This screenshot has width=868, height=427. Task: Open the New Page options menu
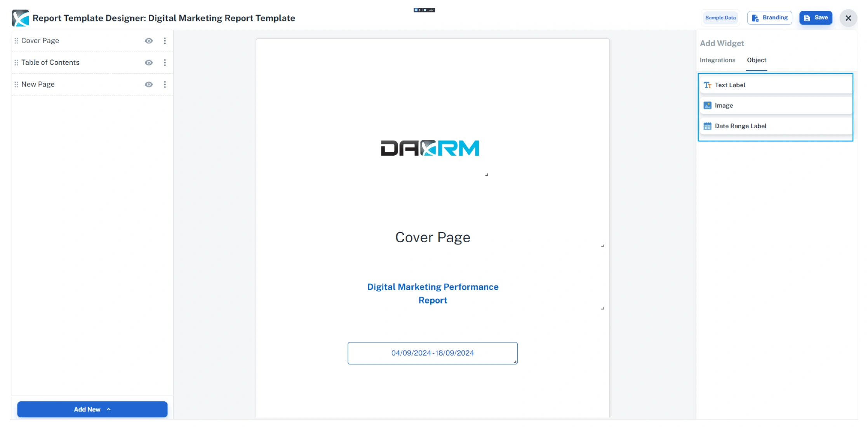(165, 84)
